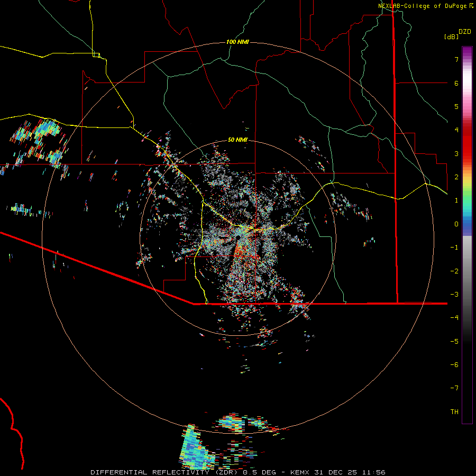
Task: Click the "2" value on the color scale
Action: coord(456,177)
